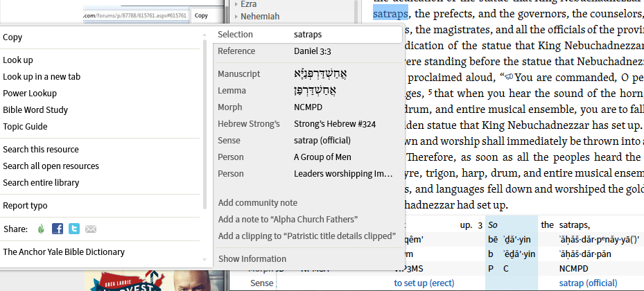644x291 pixels.
Task: Select Search entire library option
Action: (41, 183)
